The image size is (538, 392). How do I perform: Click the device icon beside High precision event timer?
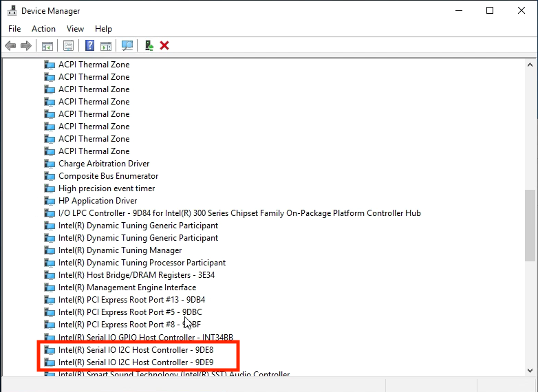click(50, 188)
